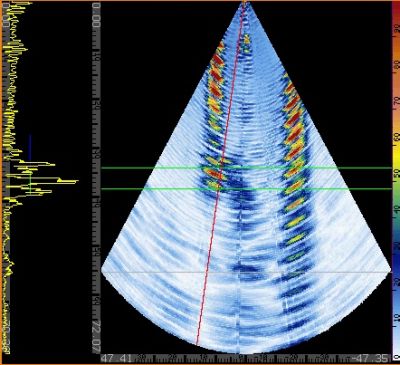Viewport: 400px width, 365px height.
Task: Select the lower green horizontal cursor line
Action: [246, 189]
